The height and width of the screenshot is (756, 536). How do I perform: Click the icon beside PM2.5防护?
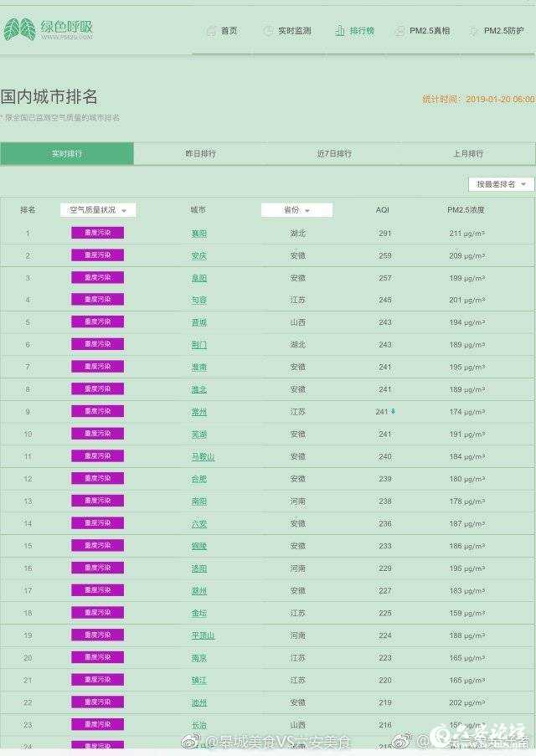pyautogui.click(x=474, y=31)
